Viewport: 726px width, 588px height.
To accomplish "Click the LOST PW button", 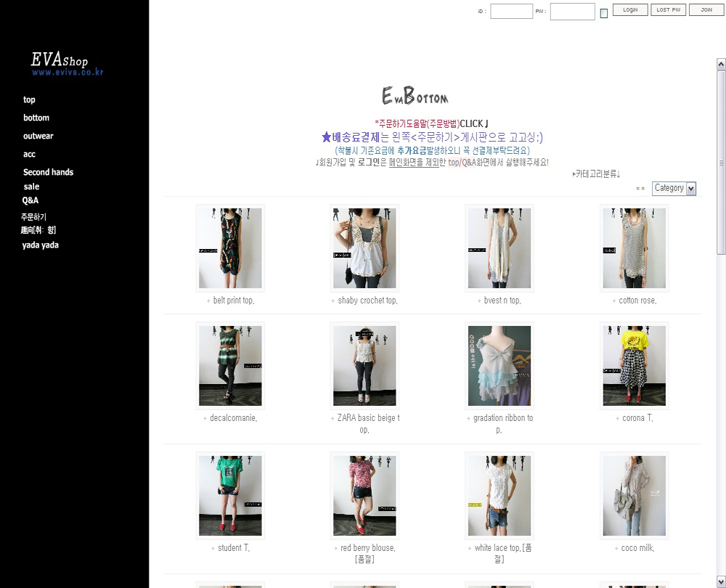I will point(668,10).
